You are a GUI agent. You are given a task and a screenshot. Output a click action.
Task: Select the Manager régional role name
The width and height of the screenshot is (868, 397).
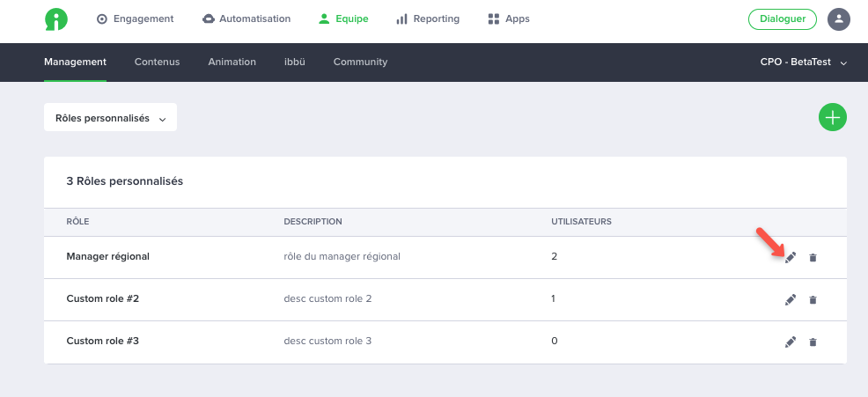coord(108,257)
